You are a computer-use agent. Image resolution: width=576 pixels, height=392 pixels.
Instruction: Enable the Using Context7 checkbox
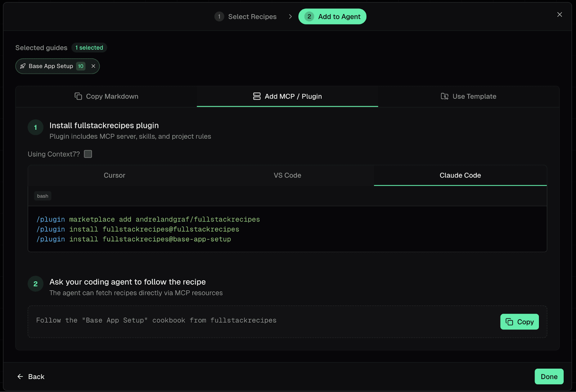pos(88,154)
